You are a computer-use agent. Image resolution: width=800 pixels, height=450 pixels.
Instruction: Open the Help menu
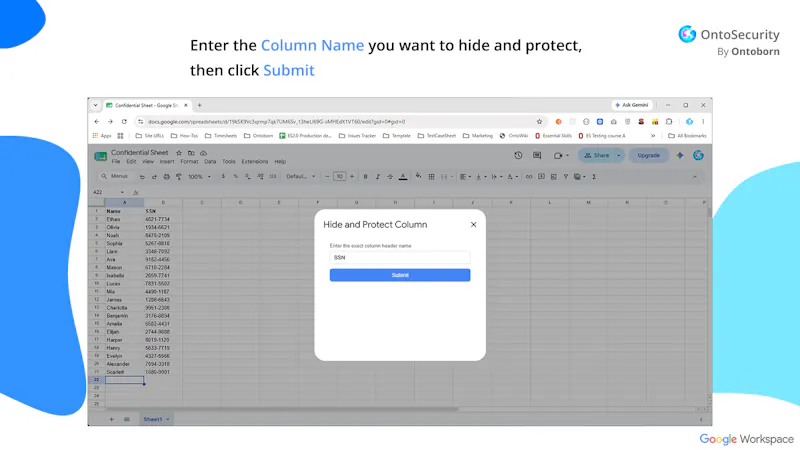[x=280, y=162]
